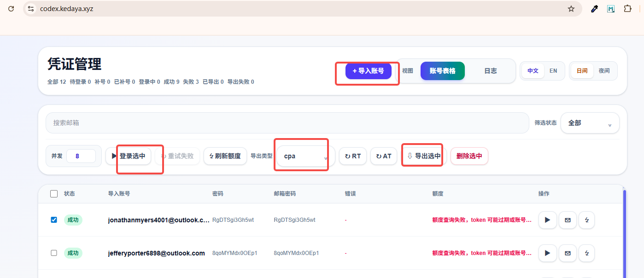Enable 夜间 night theme
This screenshot has height=278, width=644.
coord(604,71)
